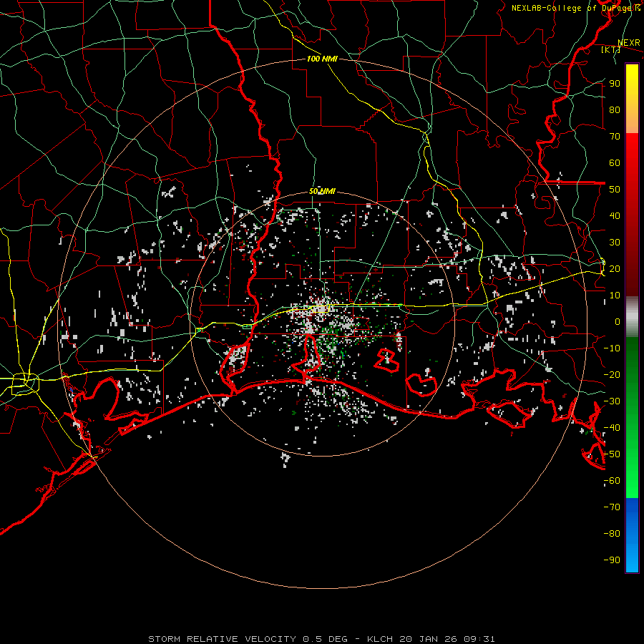This screenshot has height=644, width=644.
Task: Click the "50 NMI" range ring label
Action: pos(322,191)
